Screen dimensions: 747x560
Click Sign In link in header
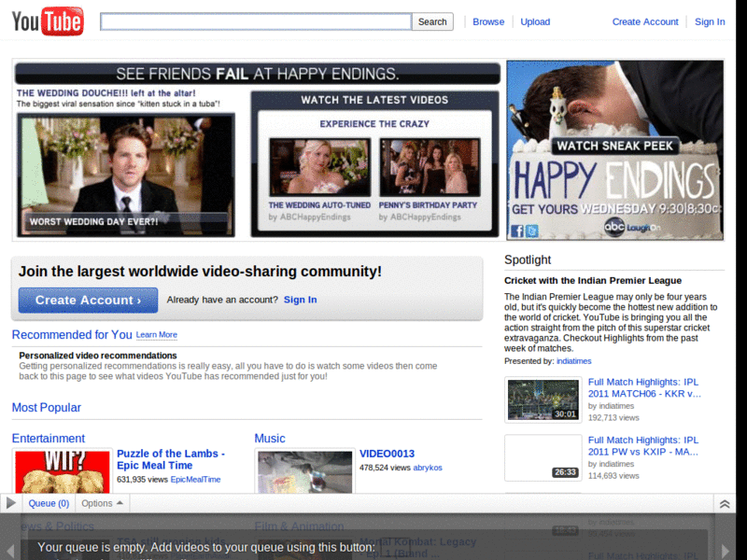pos(710,21)
